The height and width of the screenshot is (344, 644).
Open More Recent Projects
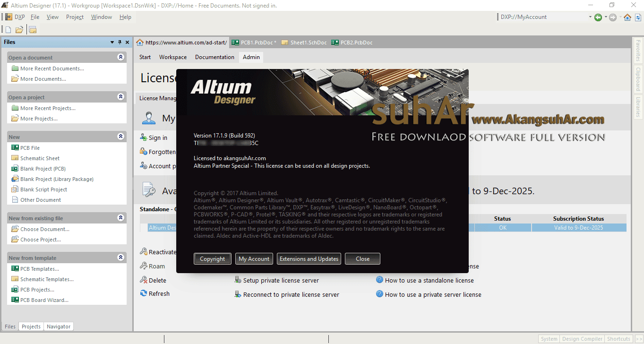(43, 108)
